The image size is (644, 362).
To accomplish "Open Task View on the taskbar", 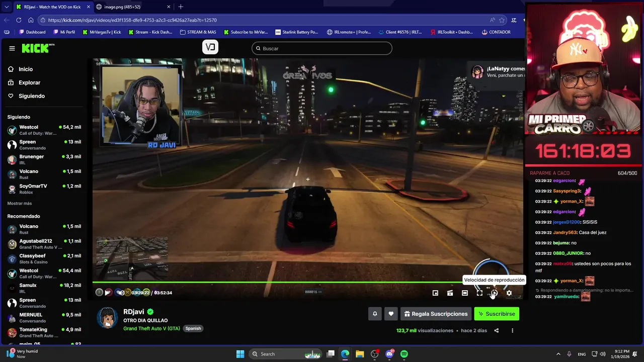I will point(331,354).
